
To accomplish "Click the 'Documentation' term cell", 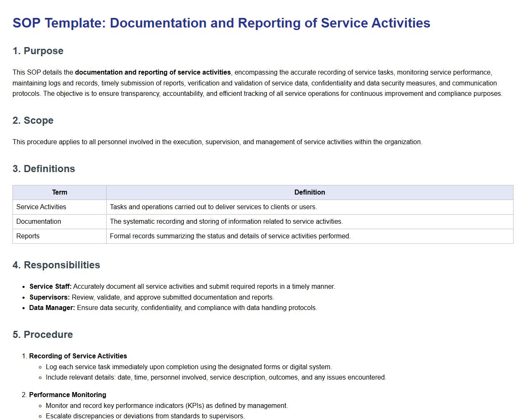I will (39, 222).
